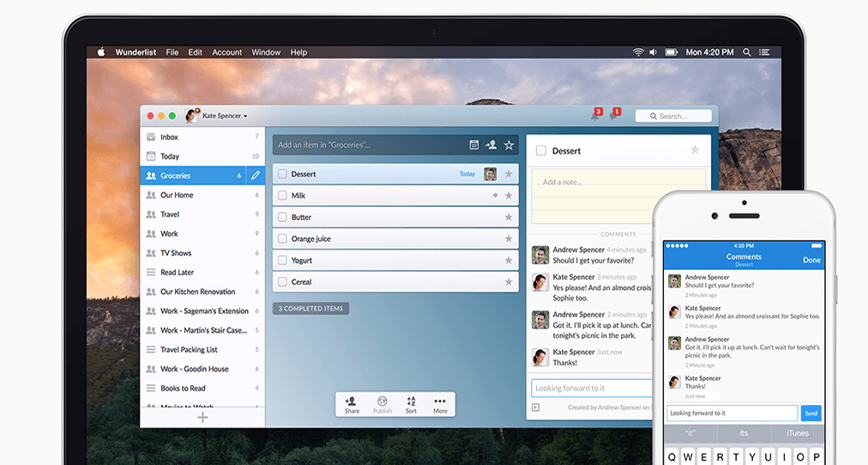
Task: Check off the Cereal task
Action: coord(282,281)
